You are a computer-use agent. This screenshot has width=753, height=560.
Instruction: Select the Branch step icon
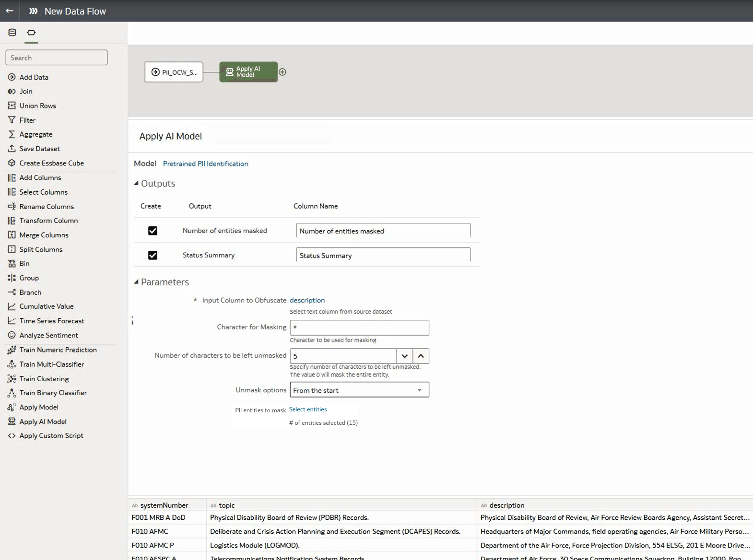(x=12, y=292)
